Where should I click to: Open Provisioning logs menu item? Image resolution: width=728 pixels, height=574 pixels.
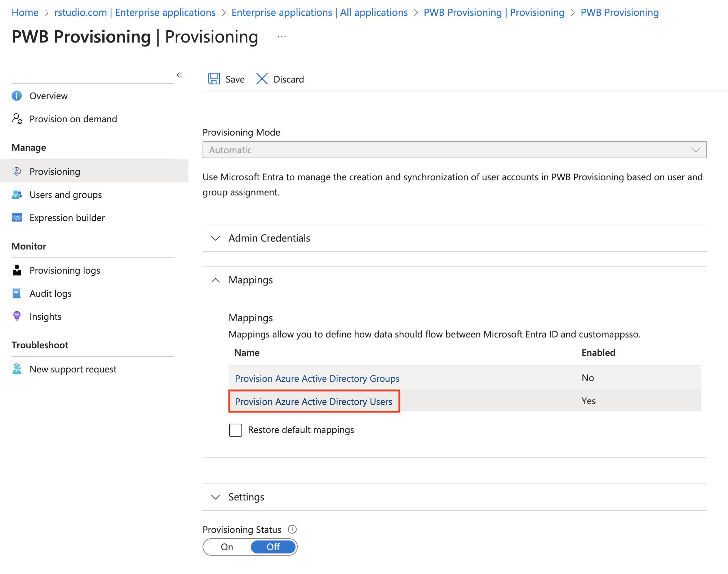pos(65,270)
